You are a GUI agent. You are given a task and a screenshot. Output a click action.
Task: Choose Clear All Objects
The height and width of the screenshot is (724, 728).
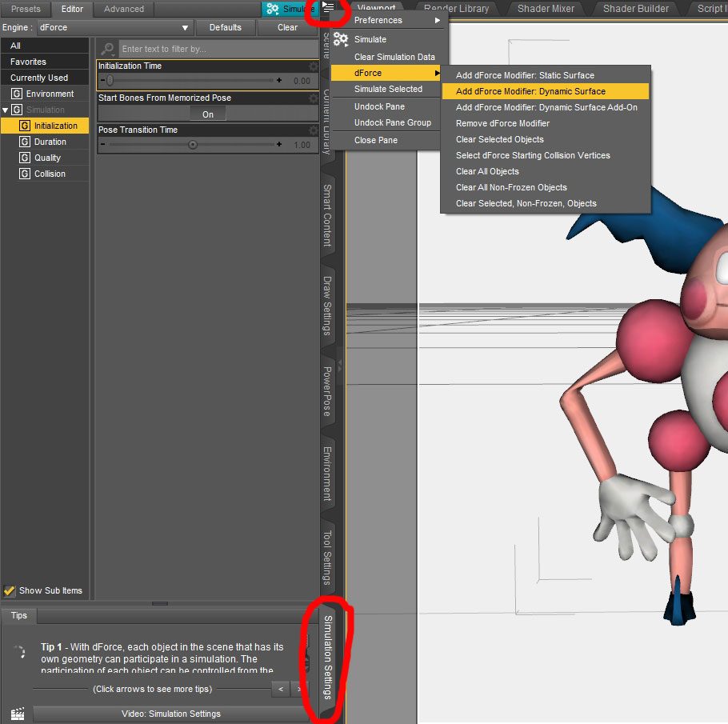tap(545, 171)
